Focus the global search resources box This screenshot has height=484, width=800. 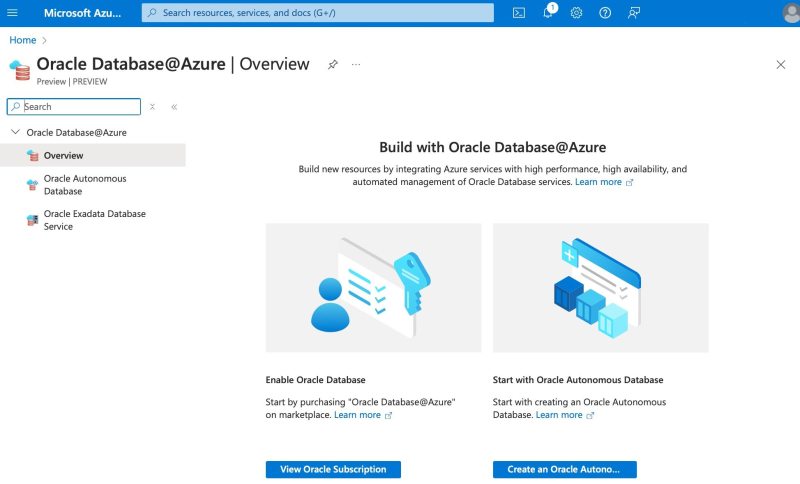317,13
